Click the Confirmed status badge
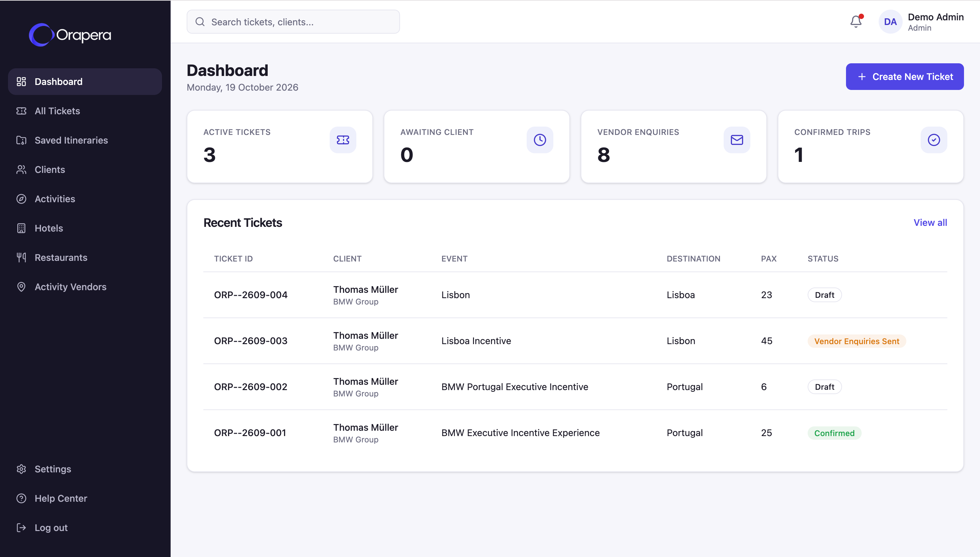Image resolution: width=980 pixels, height=557 pixels. [x=834, y=433]
